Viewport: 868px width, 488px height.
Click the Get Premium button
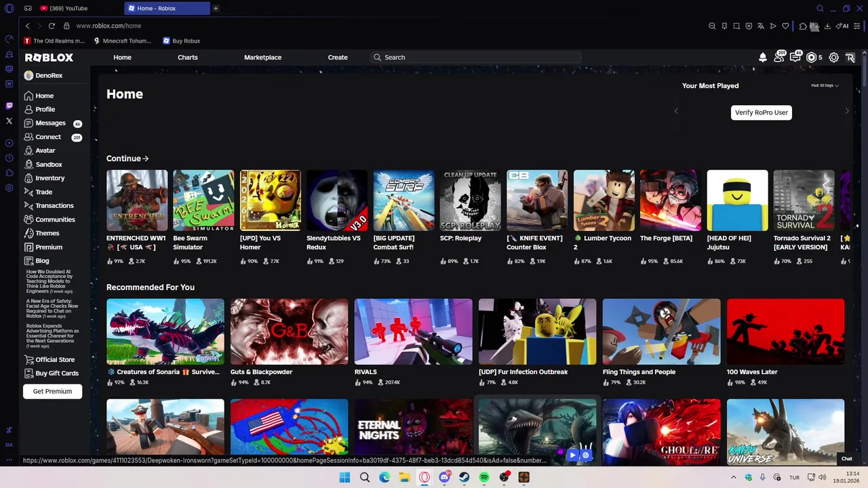coord(52,391)
